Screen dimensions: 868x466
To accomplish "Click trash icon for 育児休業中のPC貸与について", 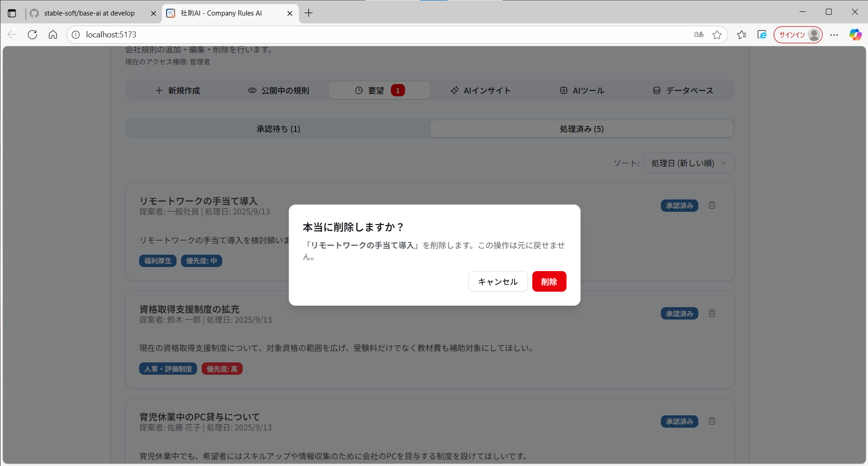I will pyautogui.click(x=712, y=421).
